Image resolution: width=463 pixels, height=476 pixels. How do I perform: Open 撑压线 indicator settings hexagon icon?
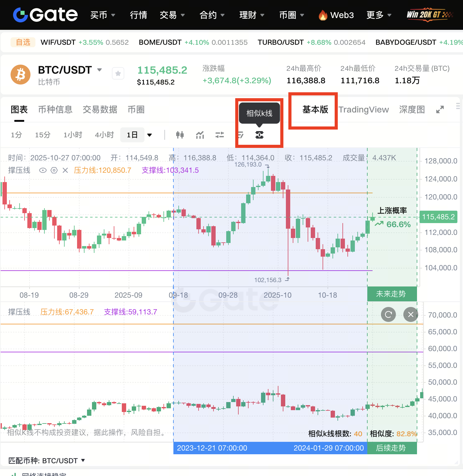coord(54,170)
